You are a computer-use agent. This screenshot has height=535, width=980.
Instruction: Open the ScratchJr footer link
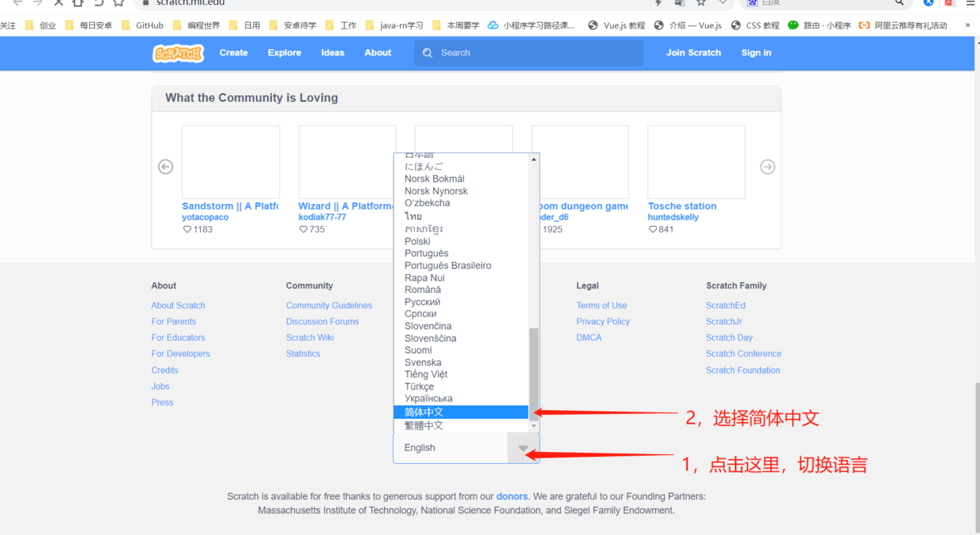pyautogui.click(x=724, y=322)
